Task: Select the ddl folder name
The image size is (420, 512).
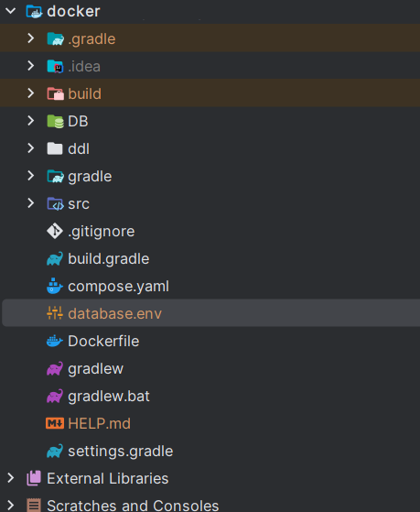Action: point(79,148)
